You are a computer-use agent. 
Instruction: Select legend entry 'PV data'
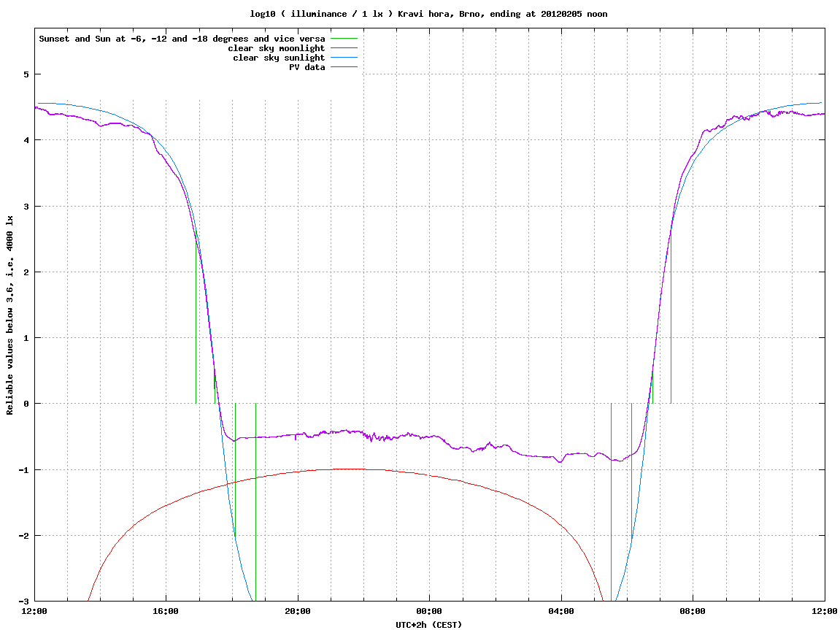click(307, 67)
